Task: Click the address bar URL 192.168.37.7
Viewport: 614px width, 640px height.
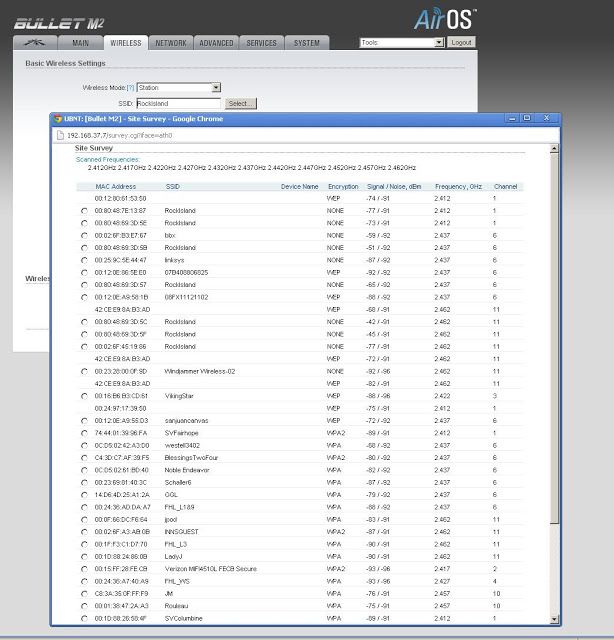Action: [x=120, y=136]
